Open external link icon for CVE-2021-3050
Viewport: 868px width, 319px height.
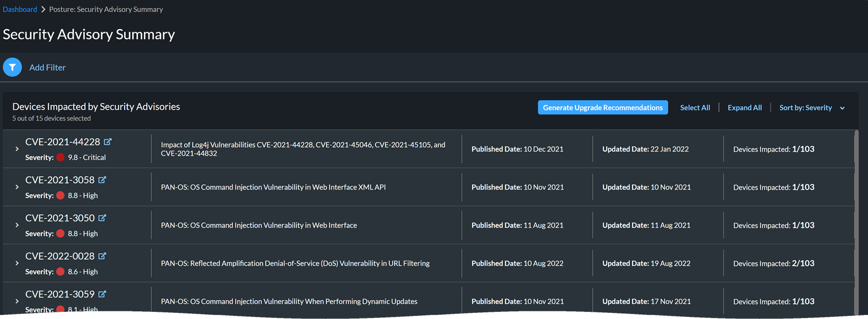[x=102, y=218]
